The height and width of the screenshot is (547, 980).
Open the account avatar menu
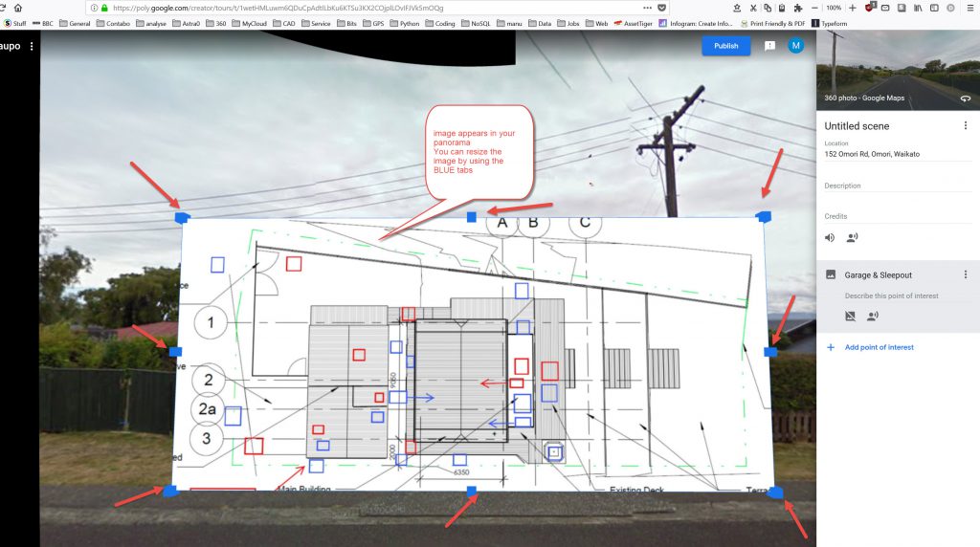click(x=795, y=46)
